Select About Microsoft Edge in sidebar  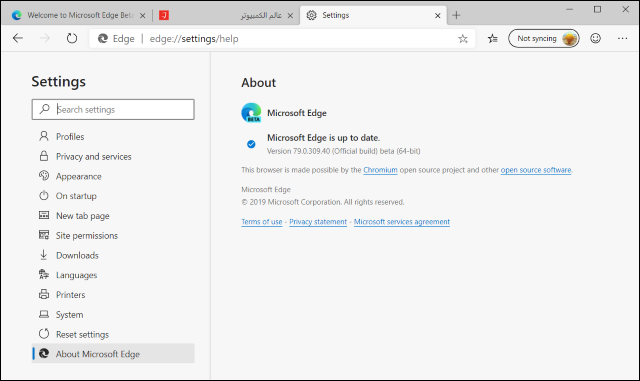[113, 354]
